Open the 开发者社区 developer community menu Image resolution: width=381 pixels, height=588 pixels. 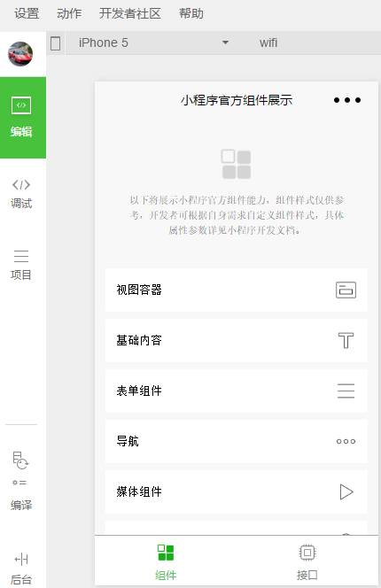click(x=130, y=14)
